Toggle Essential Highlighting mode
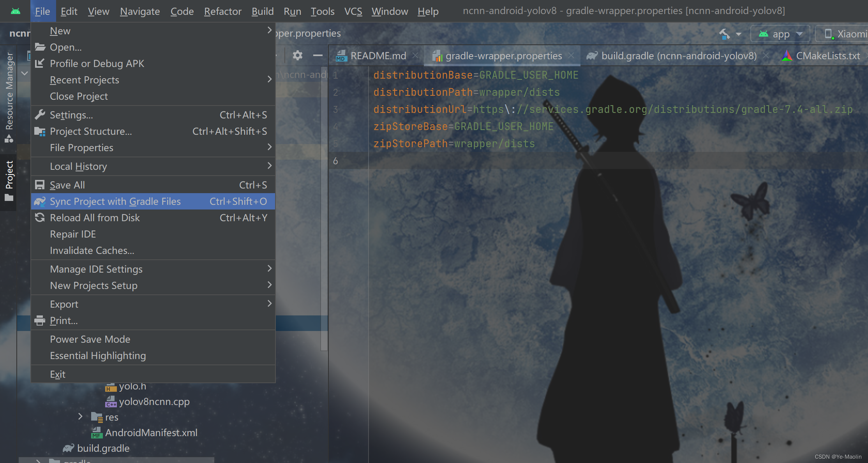Viewport: 868px width, 463px height. tap(153, 356)
